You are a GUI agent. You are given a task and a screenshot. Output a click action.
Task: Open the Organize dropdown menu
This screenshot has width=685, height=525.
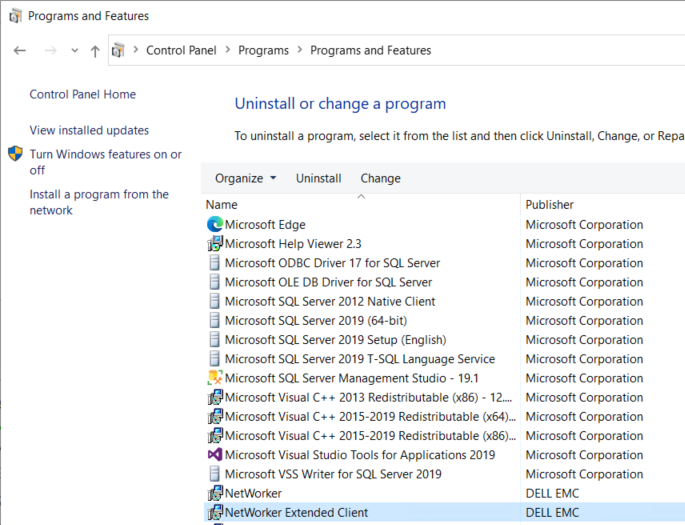[245, 179]
